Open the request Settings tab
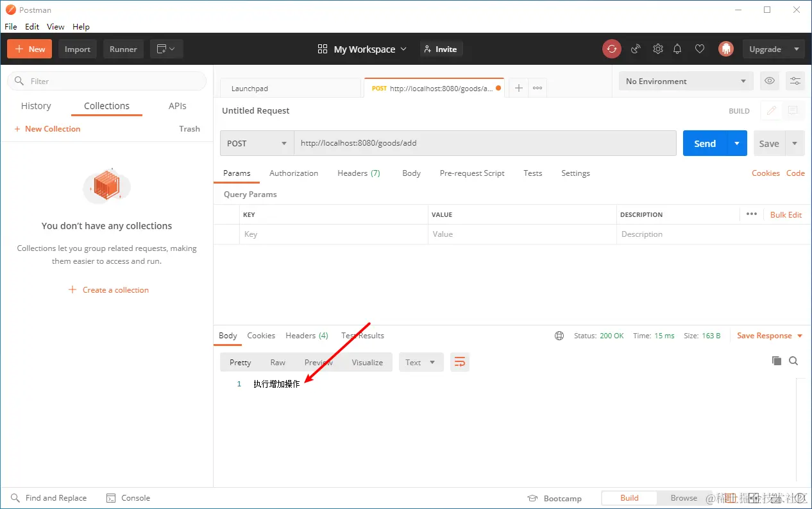The height and width of the screenshot is (509, 812). [x=575, y=173]
